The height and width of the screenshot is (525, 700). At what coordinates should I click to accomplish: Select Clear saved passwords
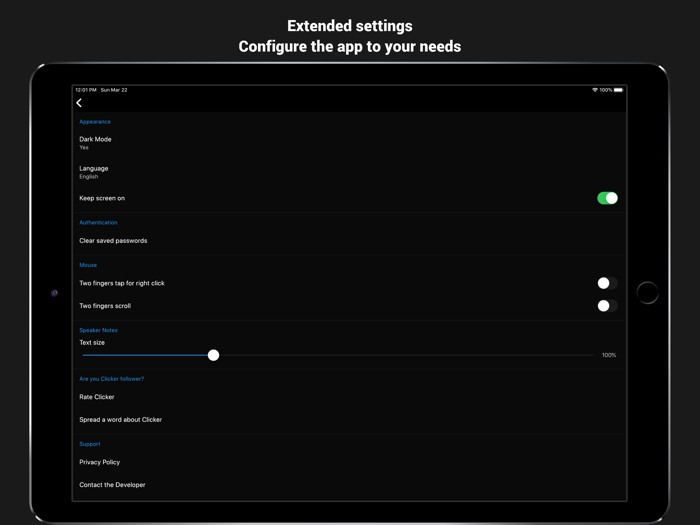click(x=113, y=241)
